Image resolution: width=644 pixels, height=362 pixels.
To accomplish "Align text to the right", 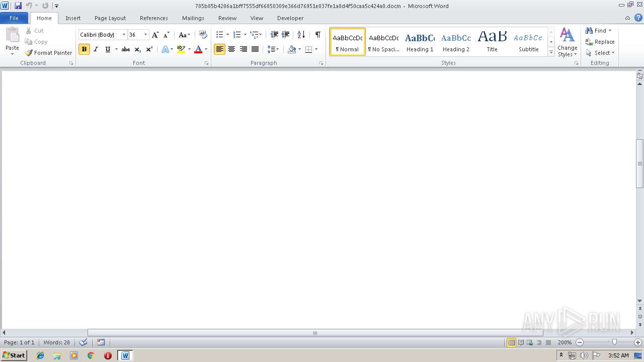I will [x=244, y=49].
